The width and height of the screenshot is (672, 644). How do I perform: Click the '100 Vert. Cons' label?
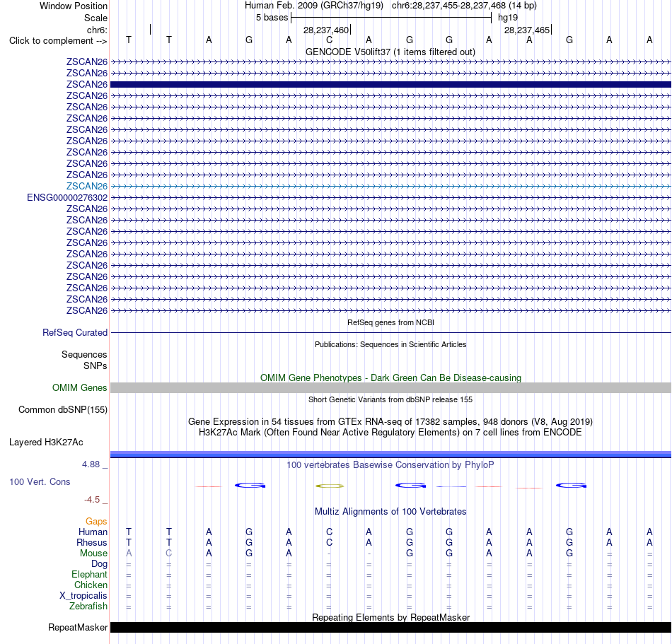(40, 481)
